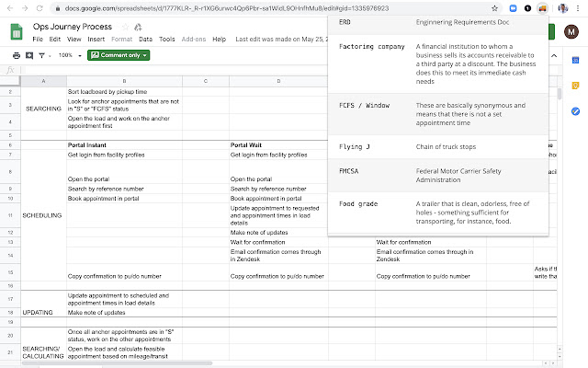Select column D header

point(278,81)
